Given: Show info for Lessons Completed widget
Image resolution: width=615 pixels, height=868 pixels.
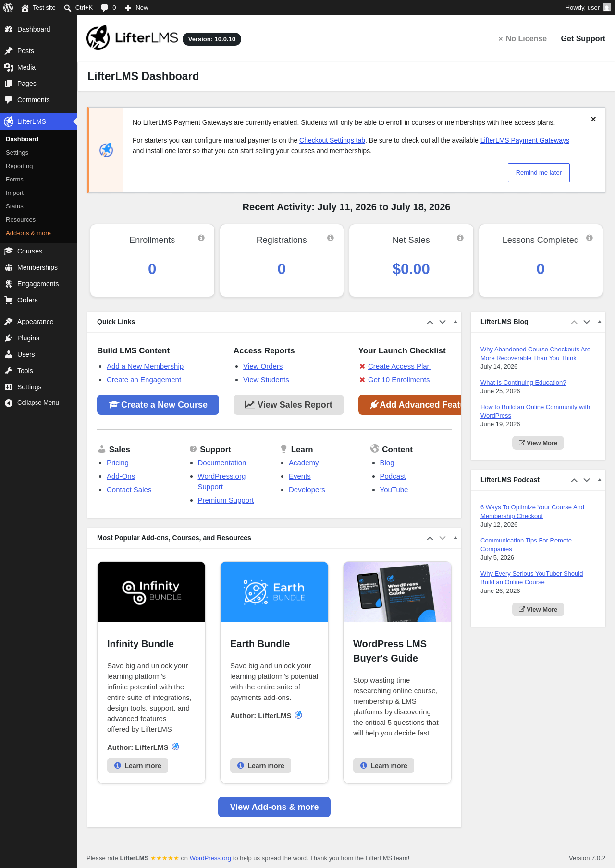Looking at the screenshot, I should coord(590,238).
